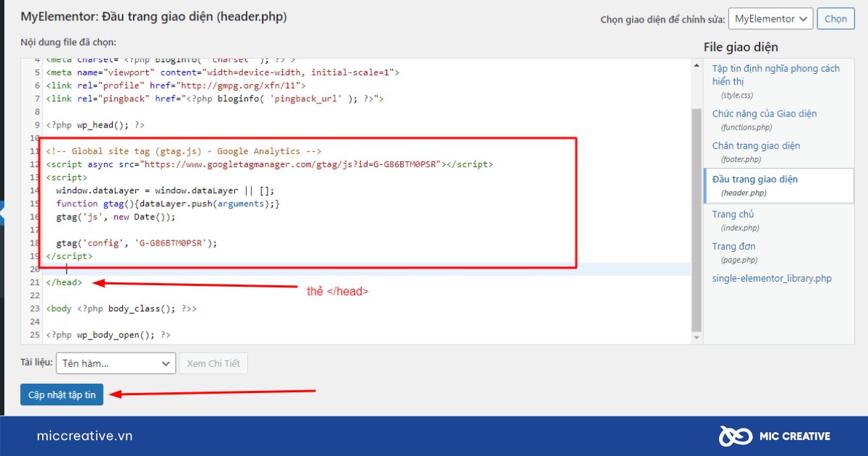Viewport: 868px width, 456px height.
Task: Open style.css theme file
Action: point(775,81)
